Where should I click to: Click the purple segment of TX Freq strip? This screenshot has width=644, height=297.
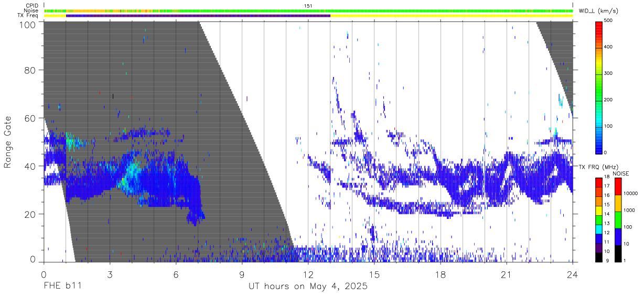click(198, 16)
